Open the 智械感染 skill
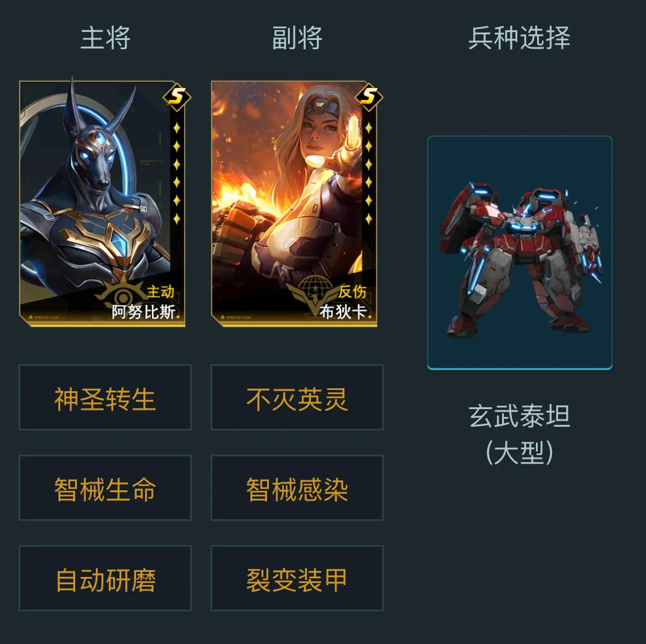Screen dimensions: 646x644 [x=297, y=488]
